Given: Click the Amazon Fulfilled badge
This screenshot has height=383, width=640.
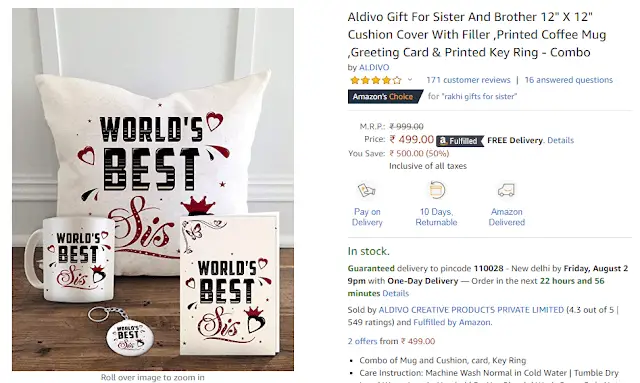Looking at the screenshot, I should point(460,141).
